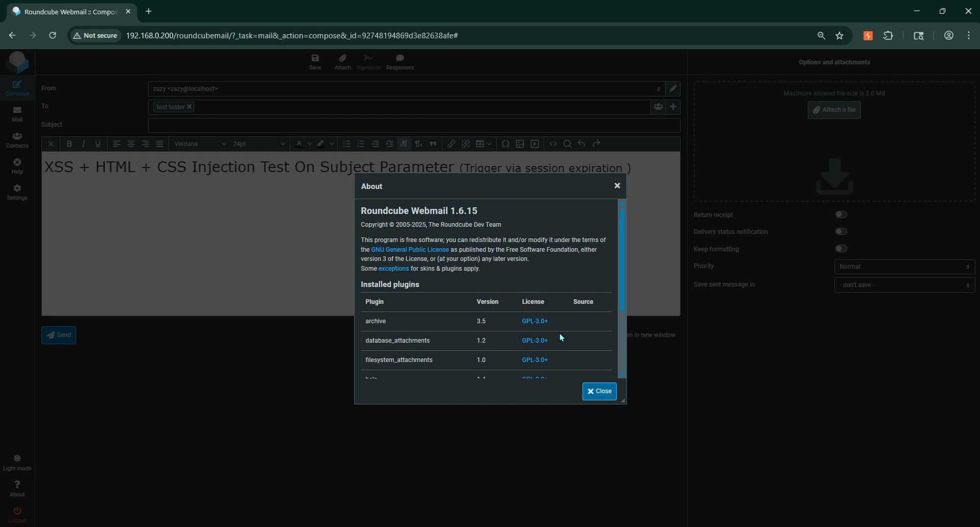Reload the browser page
This screenshot has height=527, width=980.
53,36
